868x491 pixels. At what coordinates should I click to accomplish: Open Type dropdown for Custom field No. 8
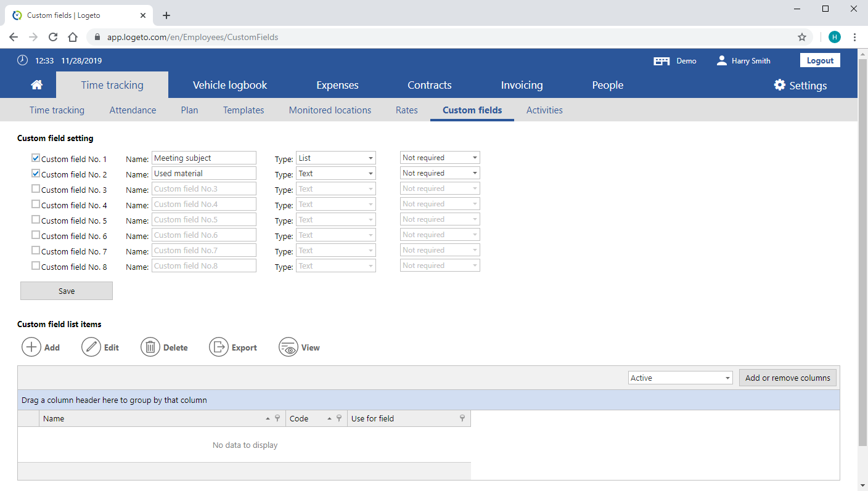336,266
